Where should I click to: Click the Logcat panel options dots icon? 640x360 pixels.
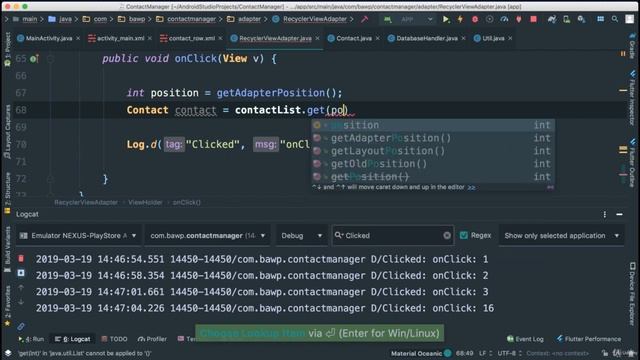604,214
